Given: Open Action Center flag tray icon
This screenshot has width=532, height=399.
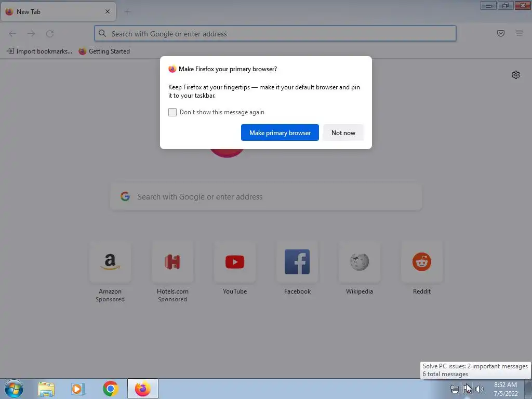Looking at the screenshot, I should 467,389.
